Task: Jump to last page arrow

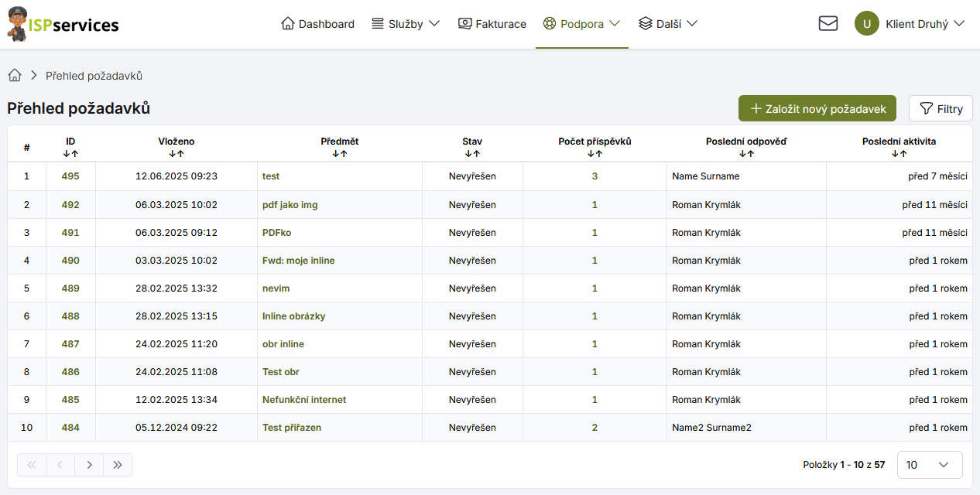Action: 118,465
